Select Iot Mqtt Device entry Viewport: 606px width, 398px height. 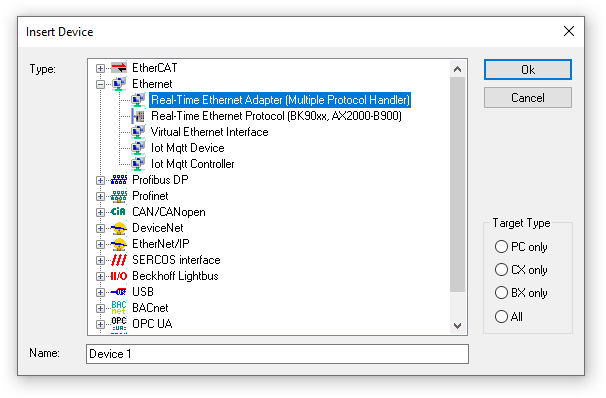(187, 148)
